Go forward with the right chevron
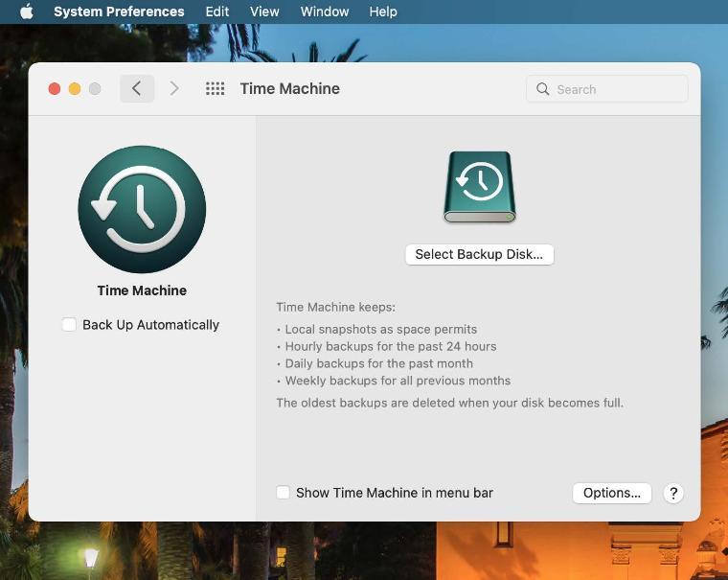Screen dimensions: 728x580 pos(174,88)
